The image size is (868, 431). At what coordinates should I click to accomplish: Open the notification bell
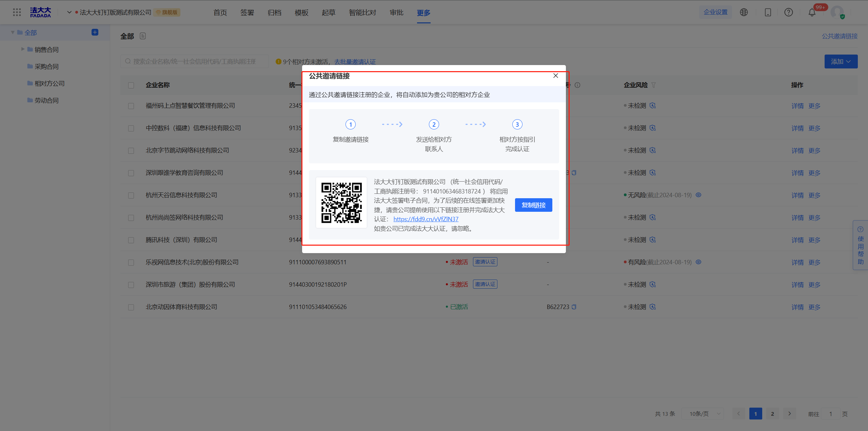click(812, 13)
